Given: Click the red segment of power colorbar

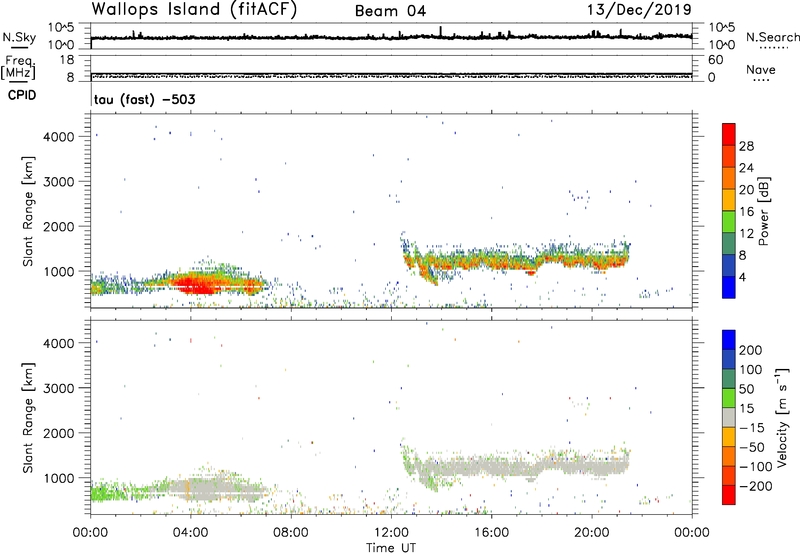Looking at the screenshot, I should pos(729,134).
